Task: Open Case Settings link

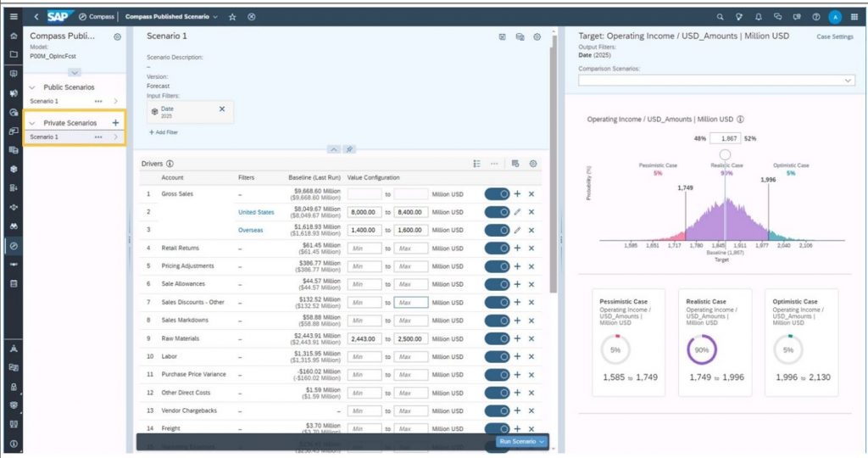Action: pos(834,36)
